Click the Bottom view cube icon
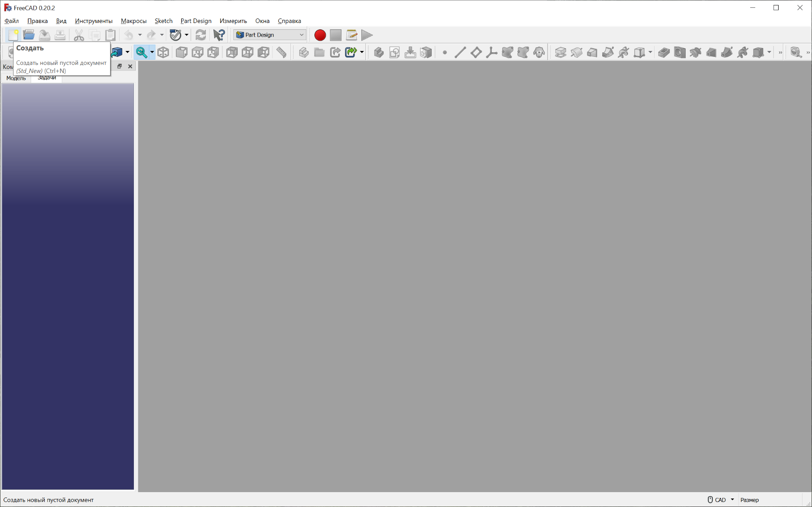The image size is (812, 507). click(248, 52)
